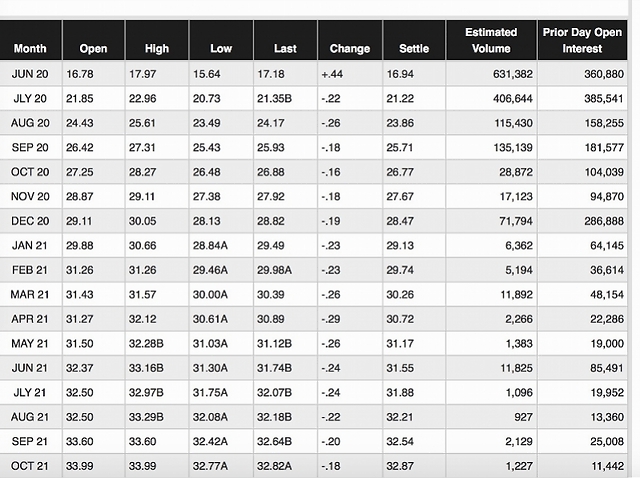
Task: Click the Change column header
Action: click(349, 48)
